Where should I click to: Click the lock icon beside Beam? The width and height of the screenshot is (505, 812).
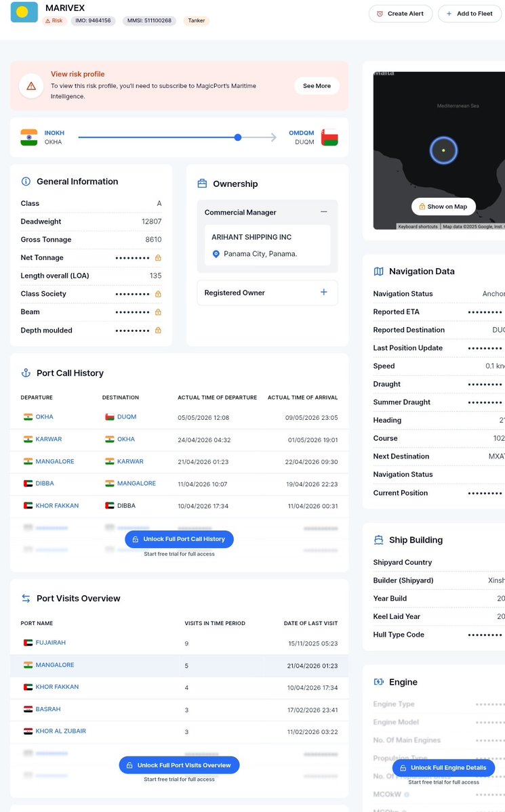[x=158, y=312]
